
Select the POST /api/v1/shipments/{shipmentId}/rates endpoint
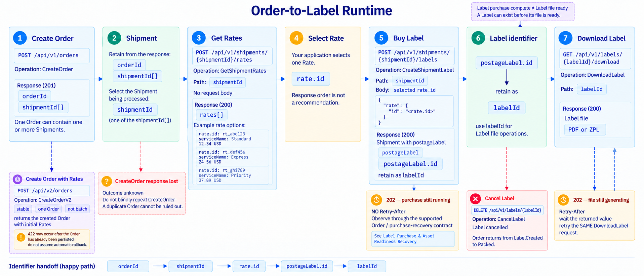pyautogui.click(x=232, y=56)
